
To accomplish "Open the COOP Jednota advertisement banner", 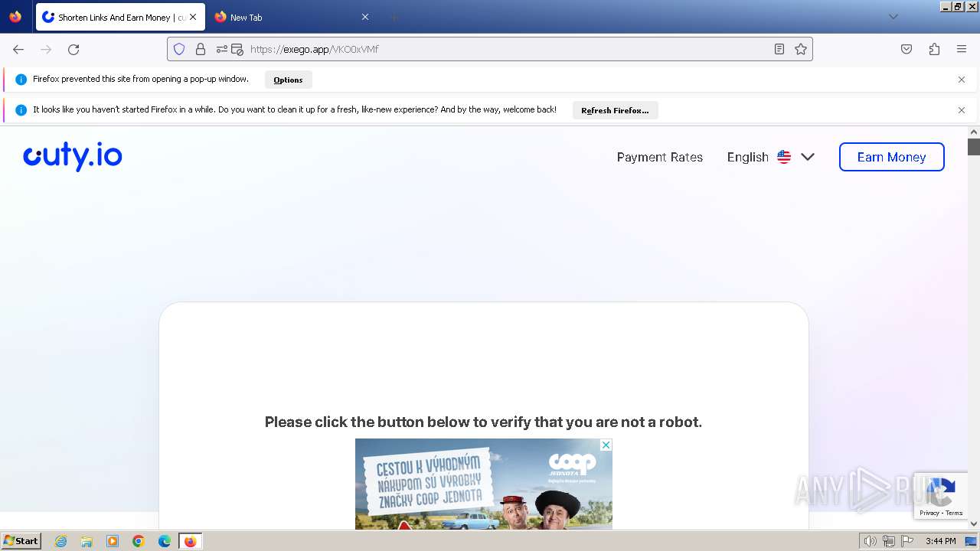I will click(x=484, y=484).
